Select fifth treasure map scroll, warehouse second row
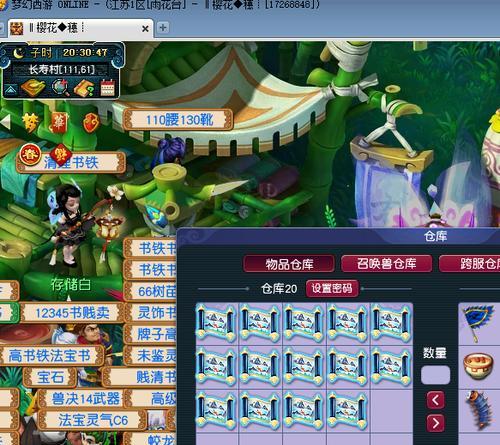The image size is (500, 445). tap(392, 367)
